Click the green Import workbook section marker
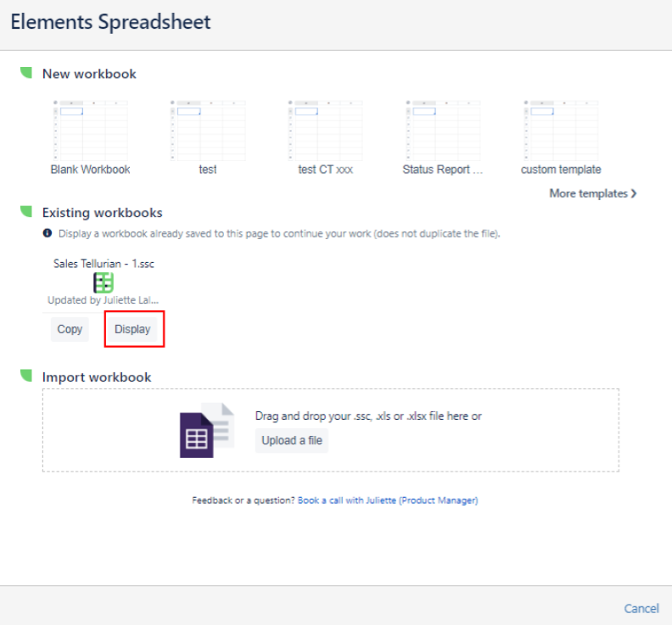Screen dimensions: 672x625 click(x=26, y=377)
